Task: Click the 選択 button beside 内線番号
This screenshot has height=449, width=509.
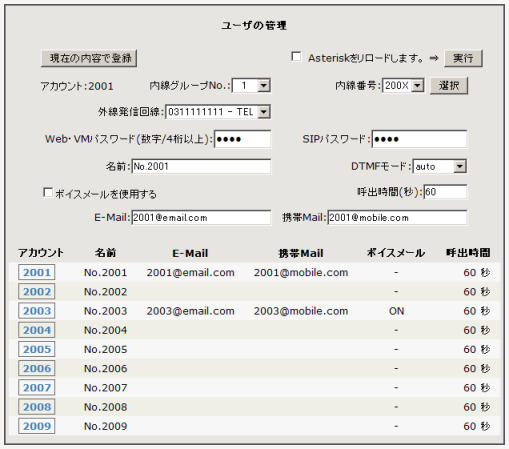Action: [x=449, y=86]
